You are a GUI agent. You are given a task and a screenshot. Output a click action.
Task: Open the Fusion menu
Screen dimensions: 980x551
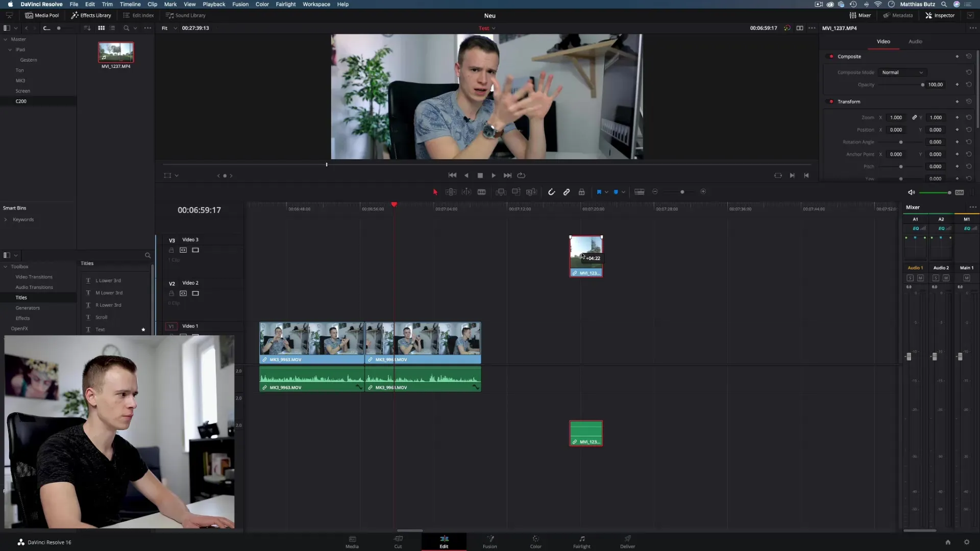click(240, 4)
